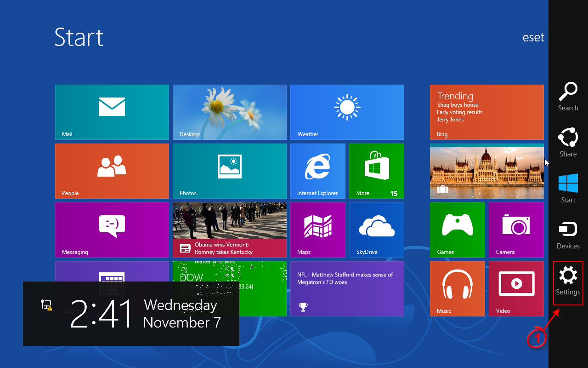
Task: Open the Mail tile
Action: click(x=112, y=112)
